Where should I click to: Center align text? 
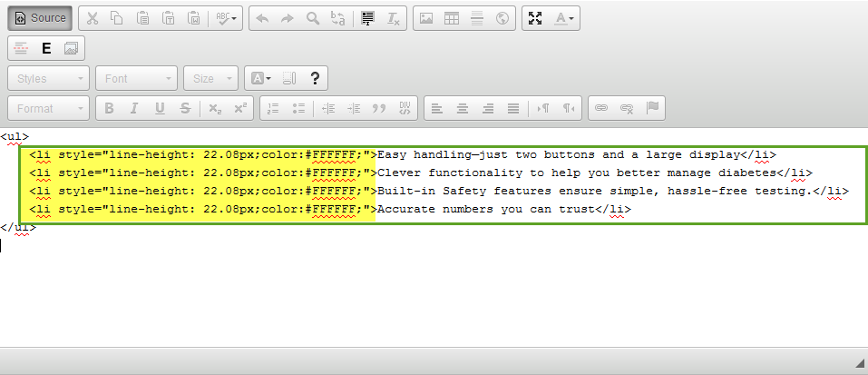(x=463, y=109)
